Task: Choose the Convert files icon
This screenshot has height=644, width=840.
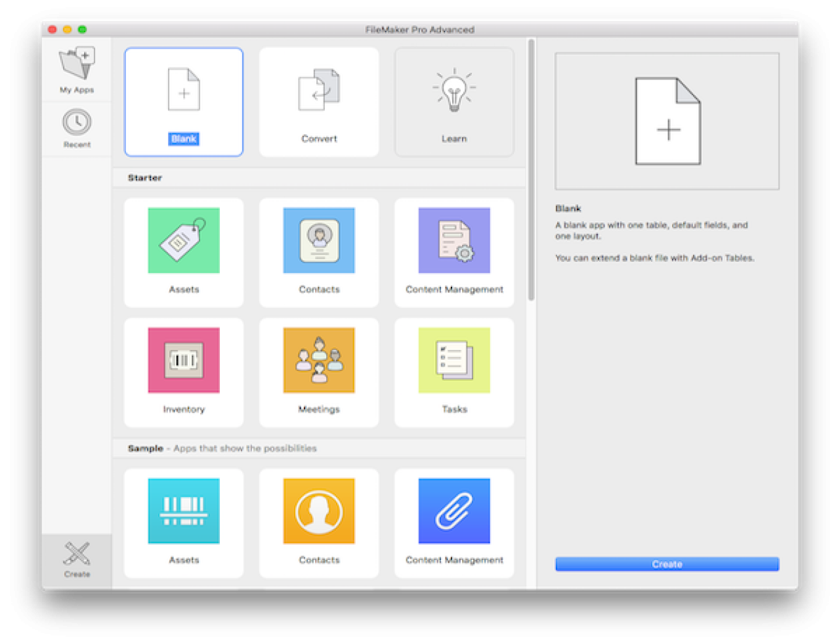Action: [319, 89]
